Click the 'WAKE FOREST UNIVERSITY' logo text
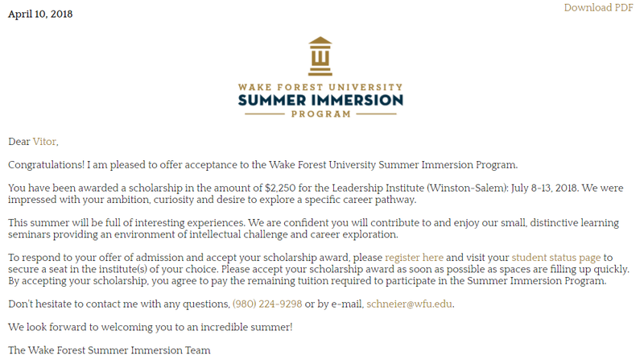Image resolution: width=644 pixels, height=364 pixels. [320, 87]
